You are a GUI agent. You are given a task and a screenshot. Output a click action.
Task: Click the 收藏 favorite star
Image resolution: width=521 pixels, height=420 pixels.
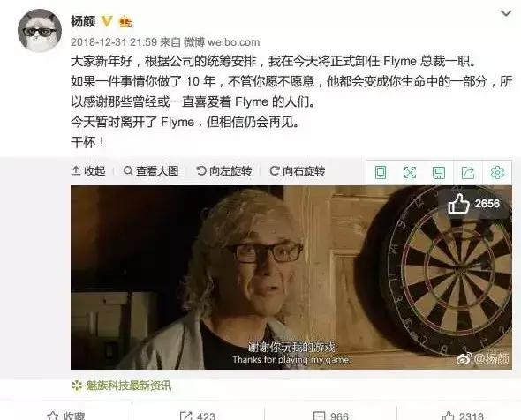pyautogui.click(x=66, y=416)
